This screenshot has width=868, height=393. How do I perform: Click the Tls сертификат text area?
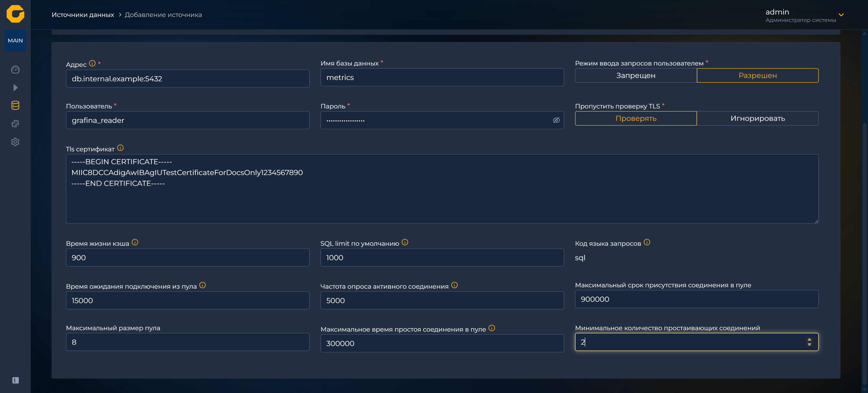(442, 189)
